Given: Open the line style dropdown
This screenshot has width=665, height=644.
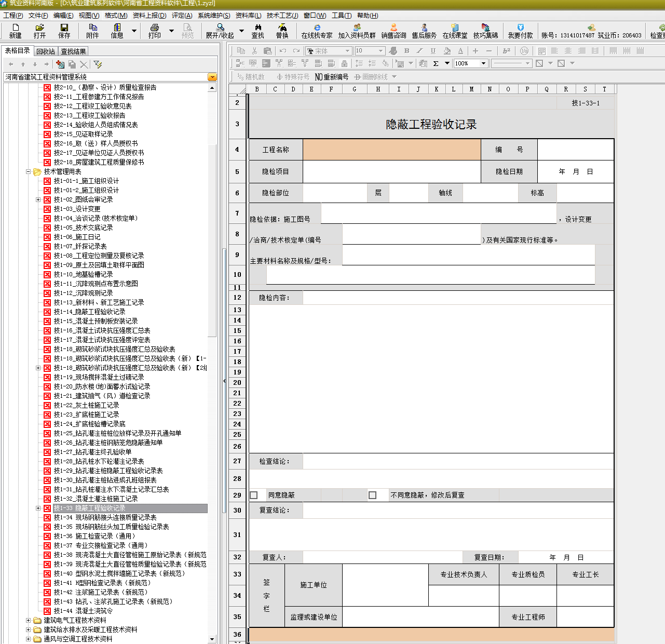Looking at the screenshot, I should (528, 63).
